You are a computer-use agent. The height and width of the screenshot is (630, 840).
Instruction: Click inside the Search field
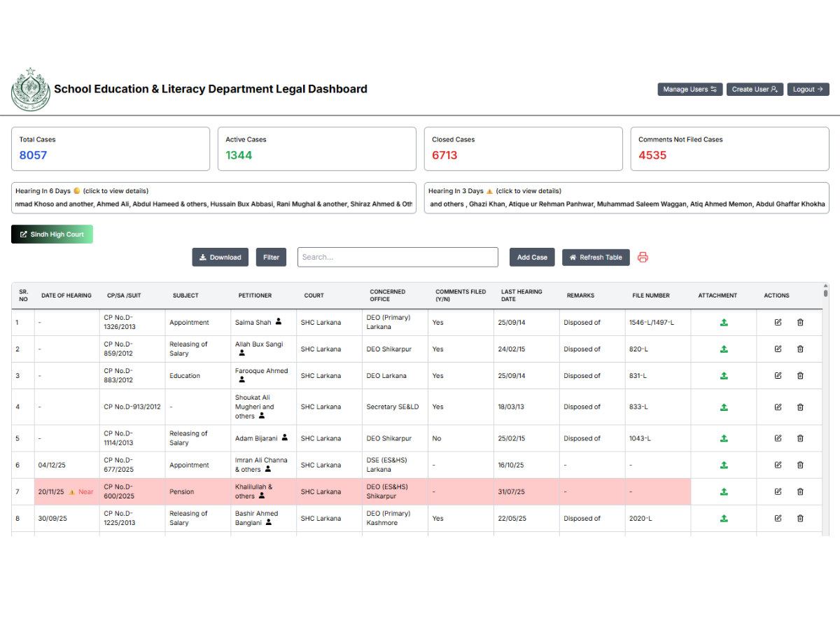(x=398, y=257)
